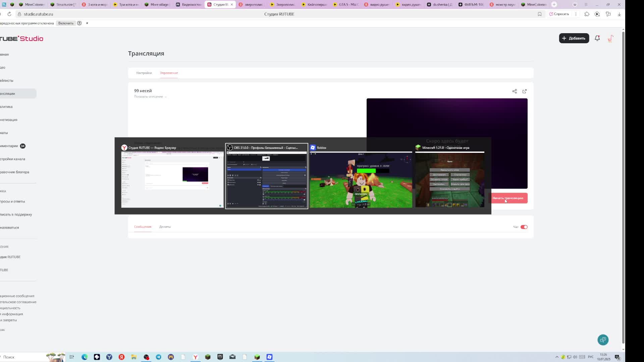Screen dimensions: 644x362
Task: Reload the studio.rutube.ru page
Action: tap(9, 14)
